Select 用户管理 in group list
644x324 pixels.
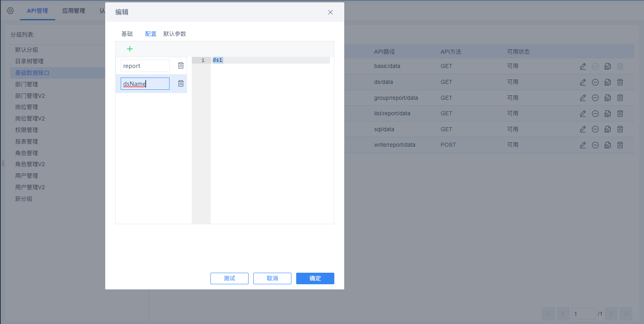(27, 176)
